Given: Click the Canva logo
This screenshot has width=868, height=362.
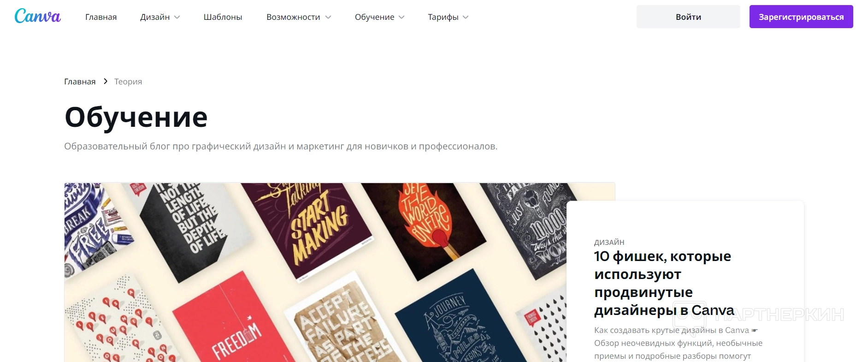Looking at the screenshot, I should click(x=38, y=16).
